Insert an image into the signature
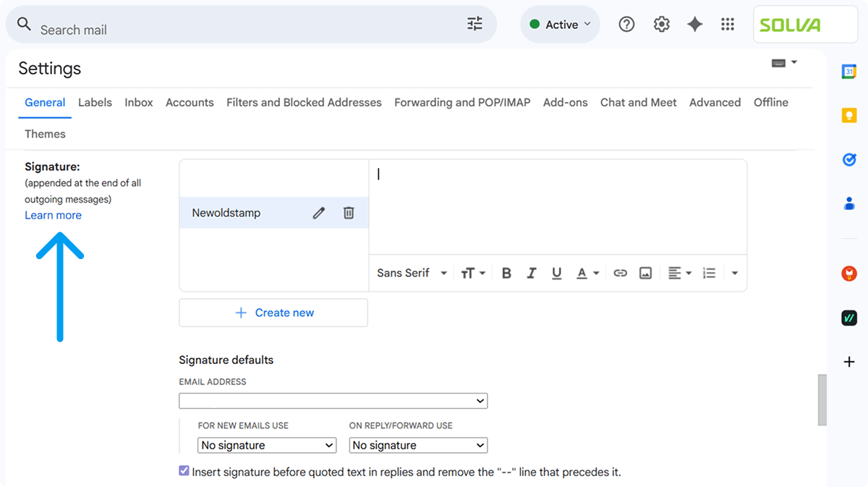The height and width of the screenshot is (487, 868). pos(646,273)
